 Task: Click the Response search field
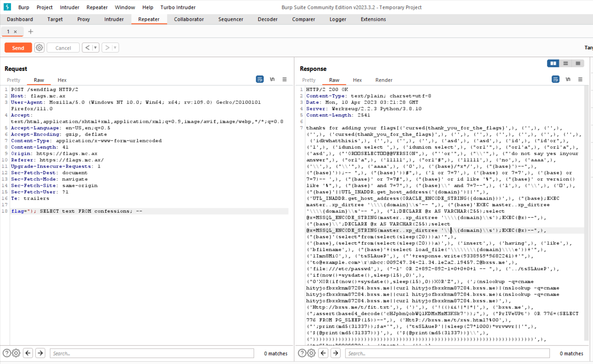(x=447, y=353)
